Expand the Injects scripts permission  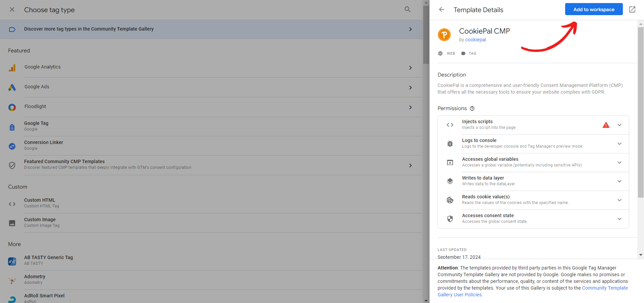[x=620, y=125]
